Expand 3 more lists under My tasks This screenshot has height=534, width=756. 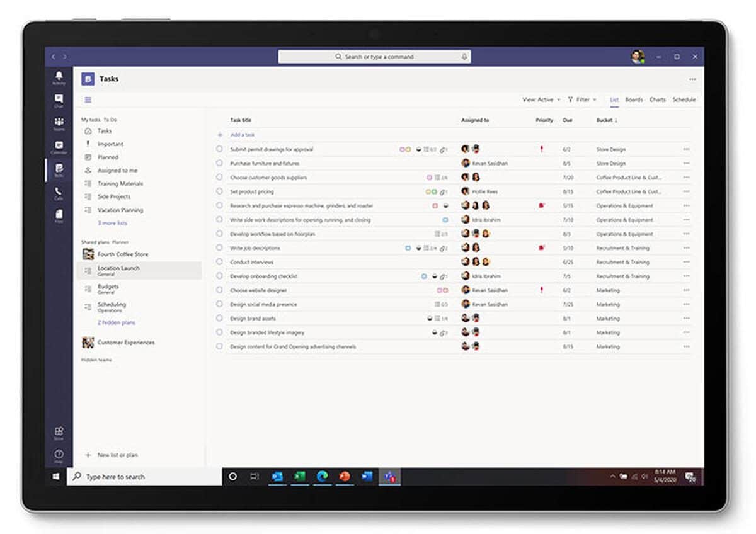coord(112,223)
